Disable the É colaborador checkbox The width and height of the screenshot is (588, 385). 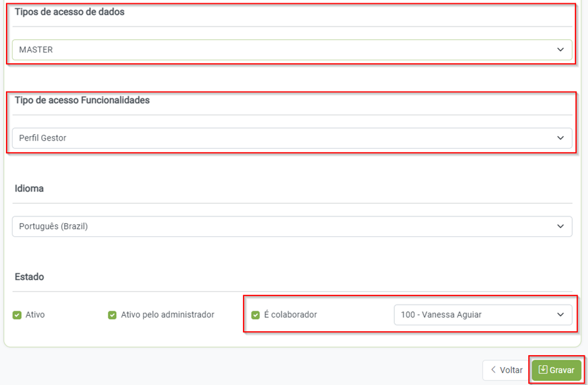click(256, 315)
